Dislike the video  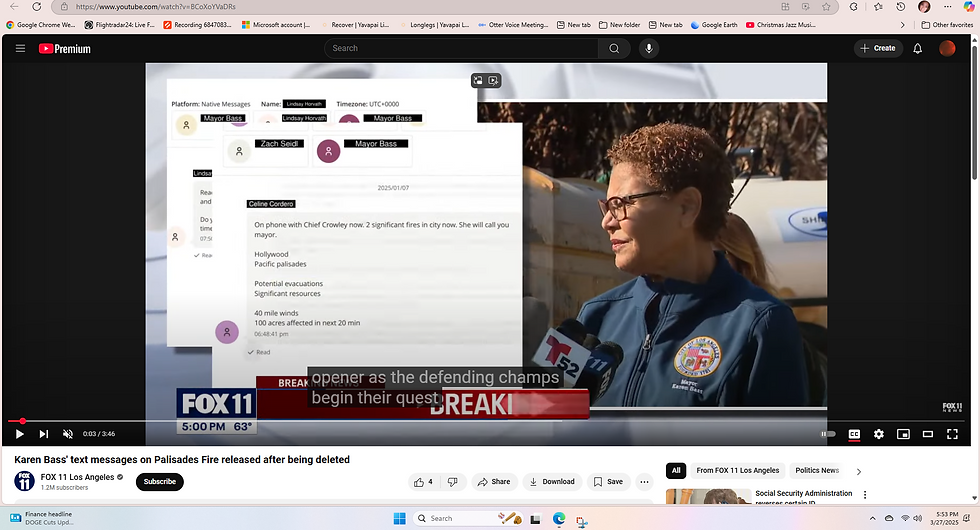click(453, 482)
